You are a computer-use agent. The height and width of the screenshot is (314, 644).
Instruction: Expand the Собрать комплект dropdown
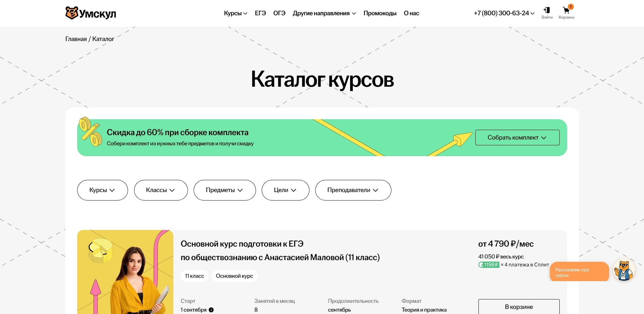(x=517, y=138)
